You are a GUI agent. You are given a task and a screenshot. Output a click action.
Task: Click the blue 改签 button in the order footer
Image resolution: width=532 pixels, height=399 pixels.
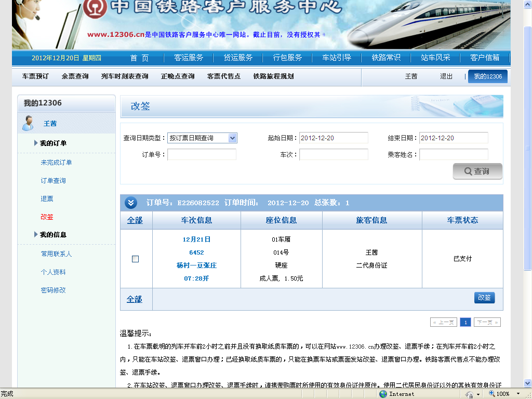pos(484,298)
